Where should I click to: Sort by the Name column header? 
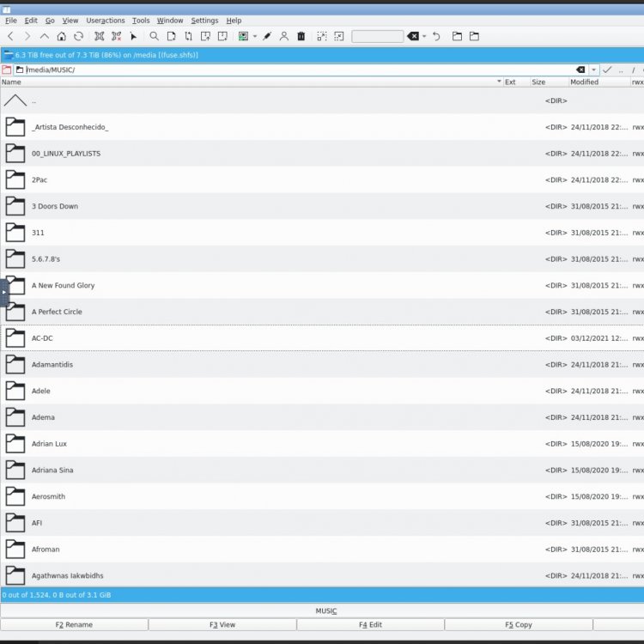point(252,82)
